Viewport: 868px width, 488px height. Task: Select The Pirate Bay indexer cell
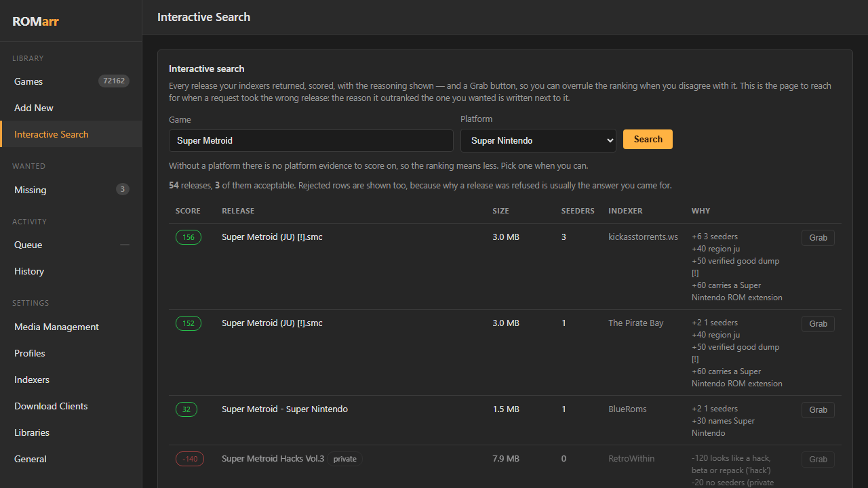point(635,323)
